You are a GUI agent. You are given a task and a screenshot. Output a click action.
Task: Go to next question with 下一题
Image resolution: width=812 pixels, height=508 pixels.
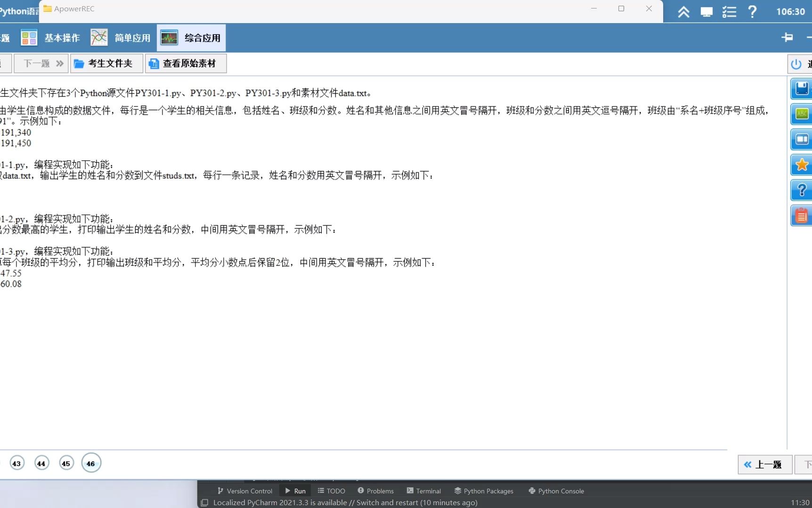tap(41, 64)
